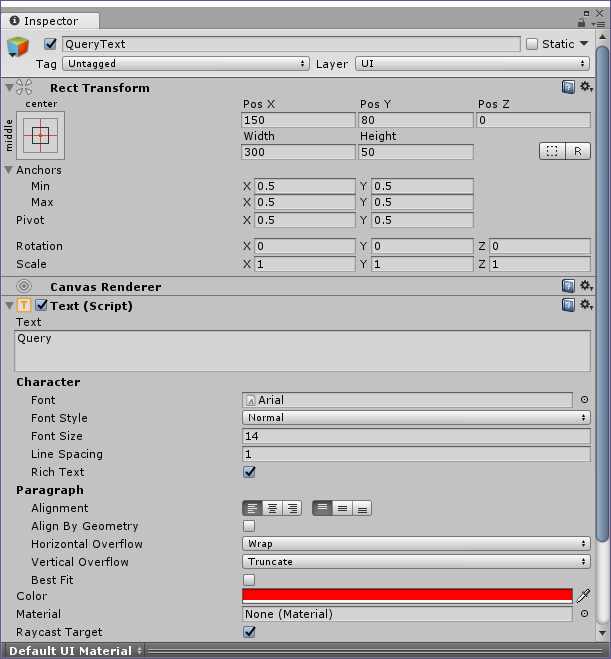The image size is (611, 659).
Task: Click the GameObject cube icon
Action: coord(18,47)
